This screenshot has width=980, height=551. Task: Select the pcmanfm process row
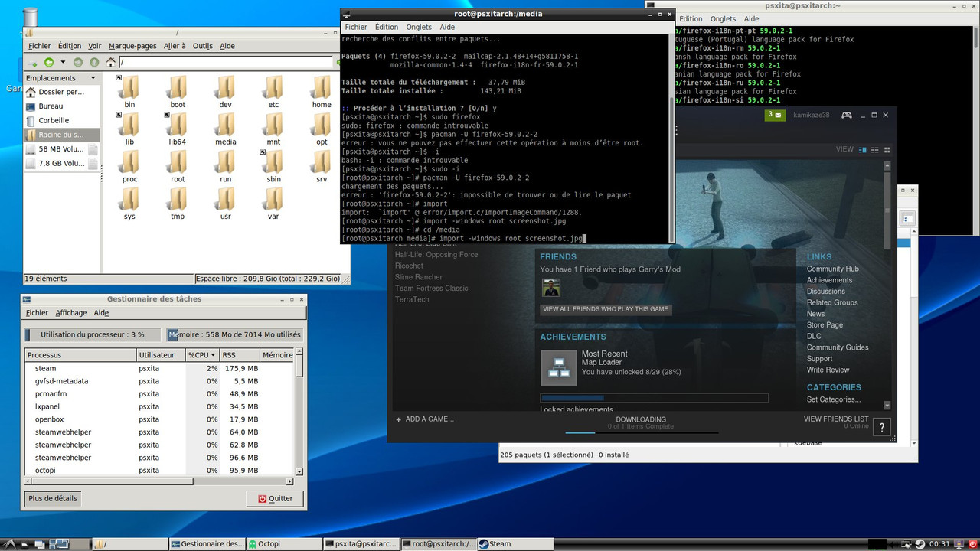(x=159, y=393)
